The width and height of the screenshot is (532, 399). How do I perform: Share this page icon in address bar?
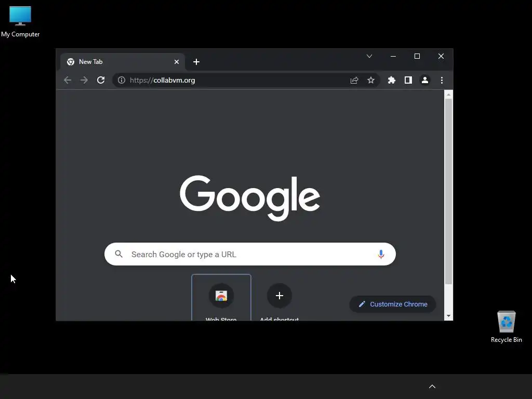point(354,80)
